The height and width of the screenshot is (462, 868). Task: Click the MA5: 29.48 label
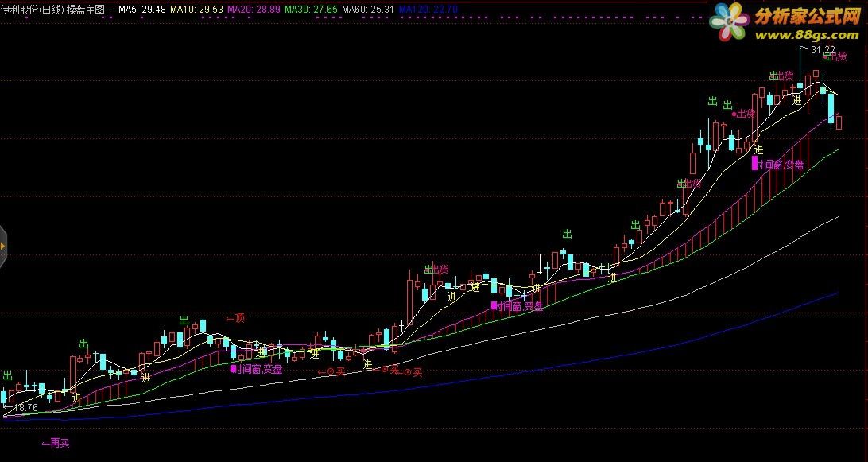pos(142,10)
